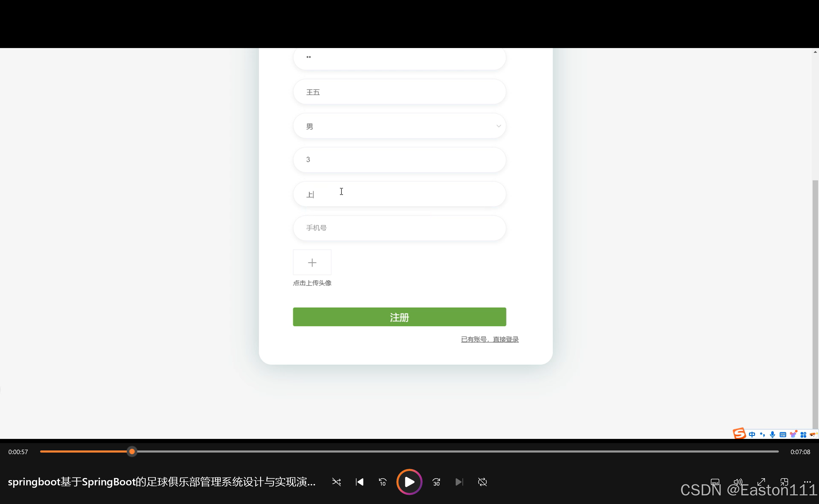The width and height of the screenshot is (819, 504).
Task: Open the more options ellipsis menu
Action: pos(807,482)
